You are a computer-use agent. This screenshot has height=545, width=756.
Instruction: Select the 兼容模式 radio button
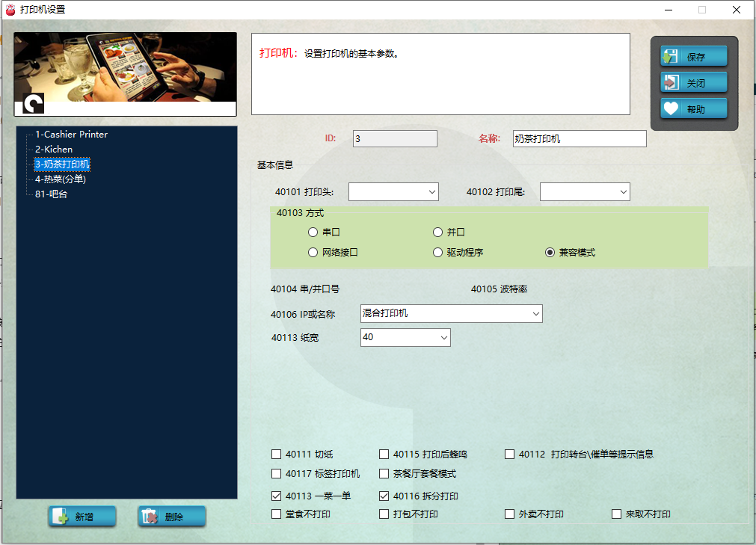coord(550,253)
